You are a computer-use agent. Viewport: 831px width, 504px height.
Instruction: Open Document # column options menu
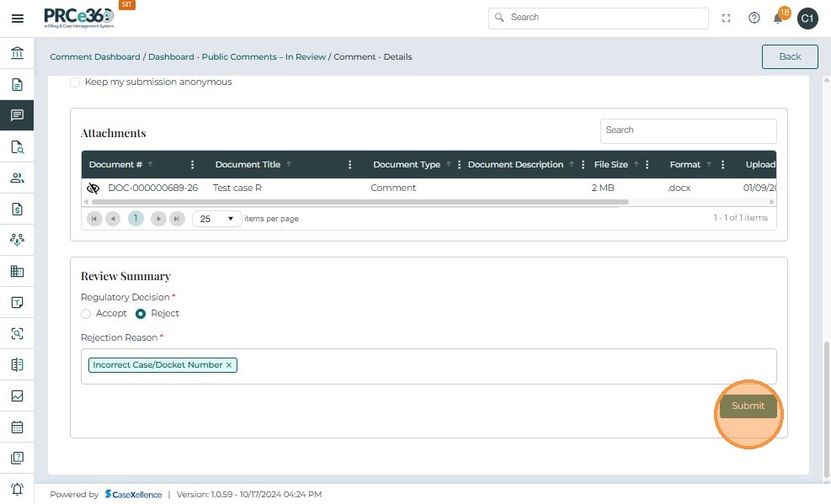[x=192, y=165]
